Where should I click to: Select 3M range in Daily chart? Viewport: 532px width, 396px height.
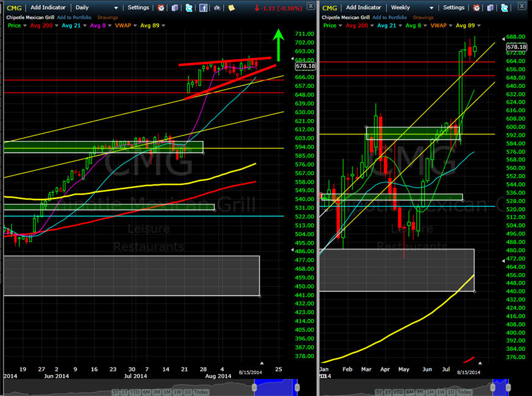point(156,392)
